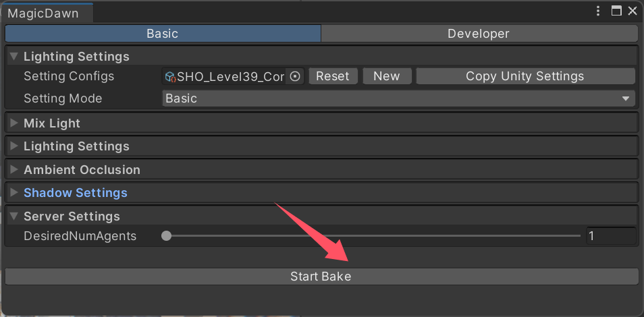
Task: Expand the second Lighting Settings foldout
Action: [x=14, y=146]
